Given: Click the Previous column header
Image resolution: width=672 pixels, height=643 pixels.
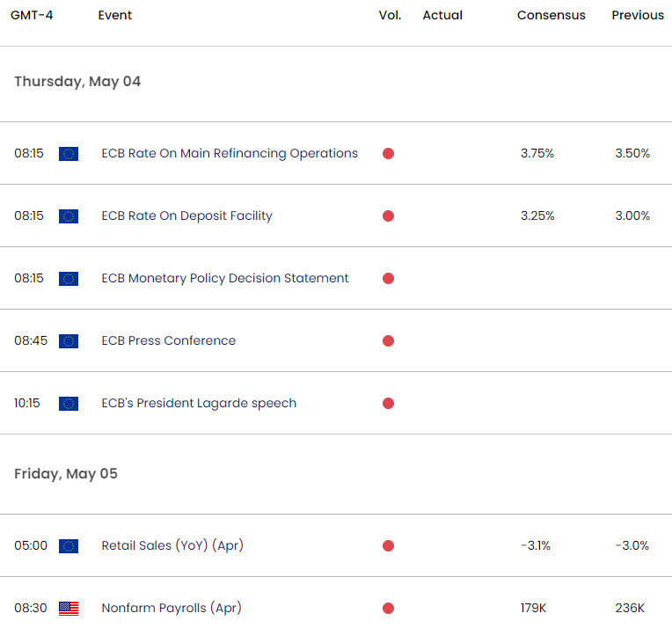Looking at the screenshot, I should pyautogui.click(x=638, y=15).
